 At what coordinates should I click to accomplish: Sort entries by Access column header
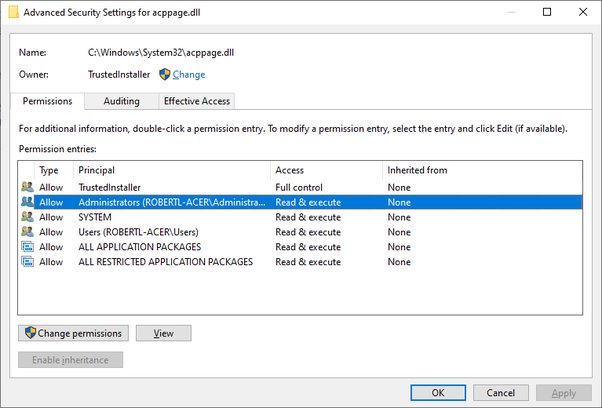pyautogui.click(x=325, y=170)
